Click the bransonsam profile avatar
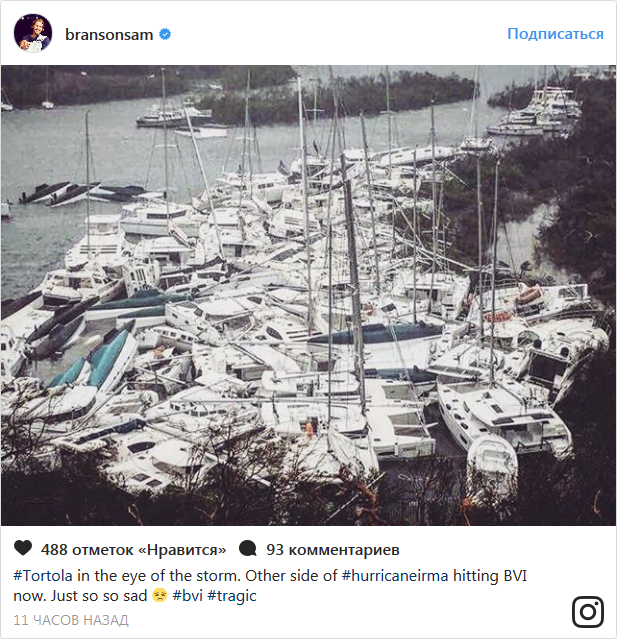617x639 pixels. [32, 33]
